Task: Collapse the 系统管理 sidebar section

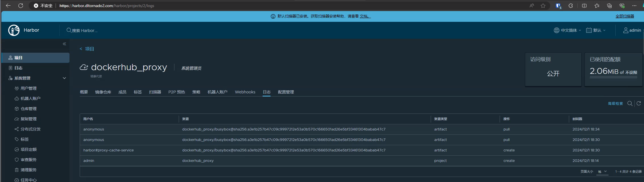Action: coord(64,78)
